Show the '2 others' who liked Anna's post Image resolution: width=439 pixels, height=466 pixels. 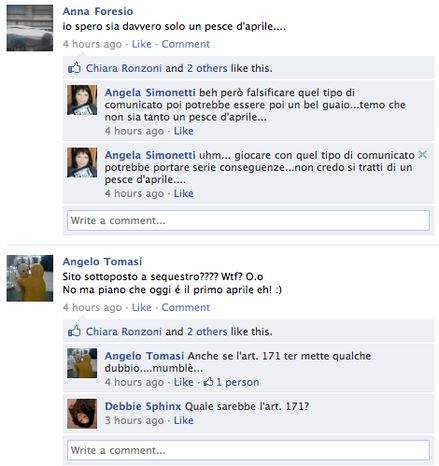[207, 68]
